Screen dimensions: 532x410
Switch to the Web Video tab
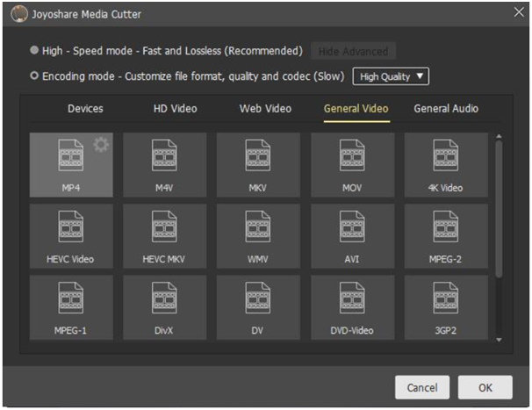(x=266, y=109)
